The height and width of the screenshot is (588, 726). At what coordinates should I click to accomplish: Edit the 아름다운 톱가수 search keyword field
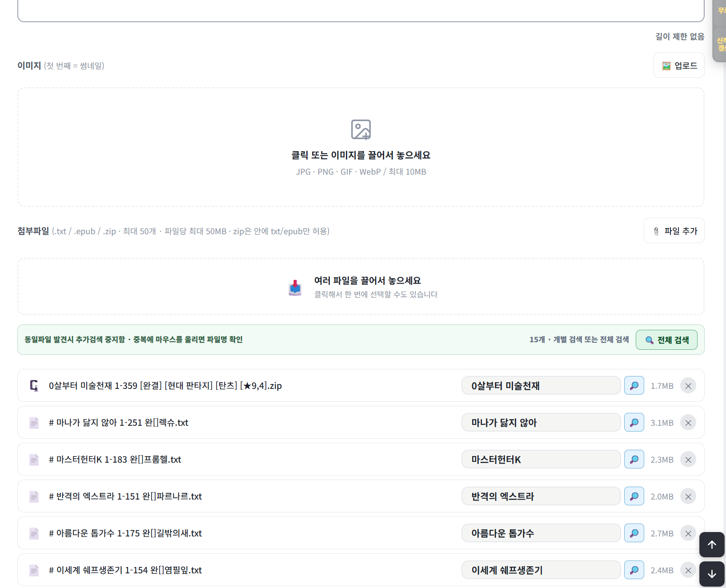[x=541, y=533]
